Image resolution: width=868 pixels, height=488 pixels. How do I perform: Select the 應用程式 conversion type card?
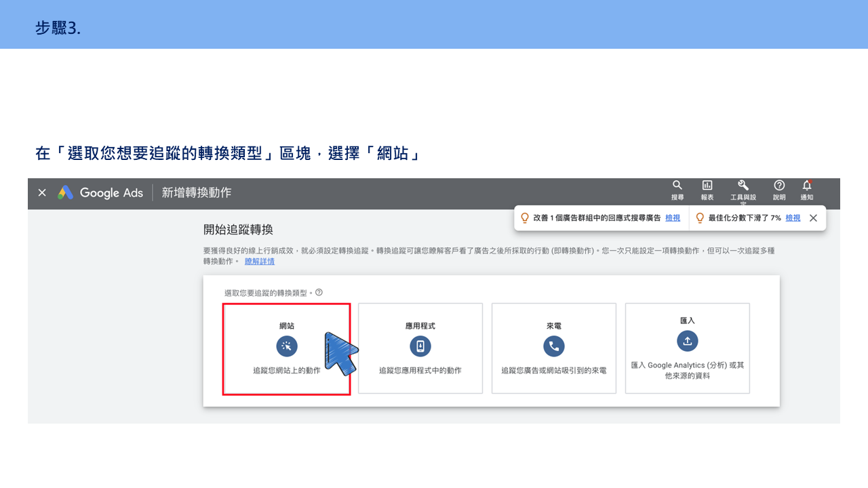pos(420,348)
